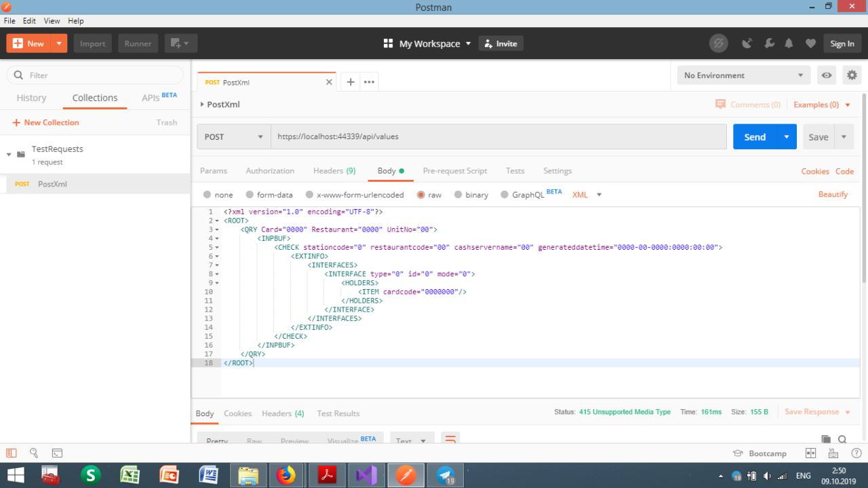
Task: Open the My Workspace dropdown
Action: [x=427, y=43]
